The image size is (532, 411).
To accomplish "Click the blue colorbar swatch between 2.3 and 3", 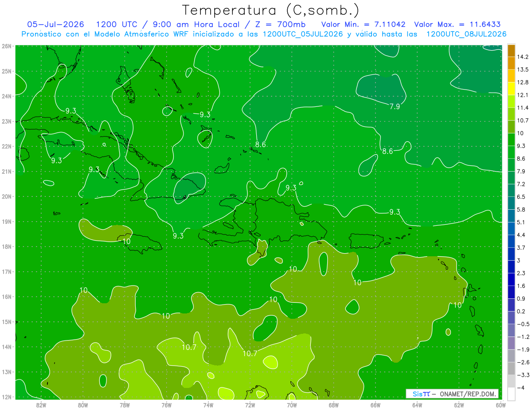I will pos(511,267).
